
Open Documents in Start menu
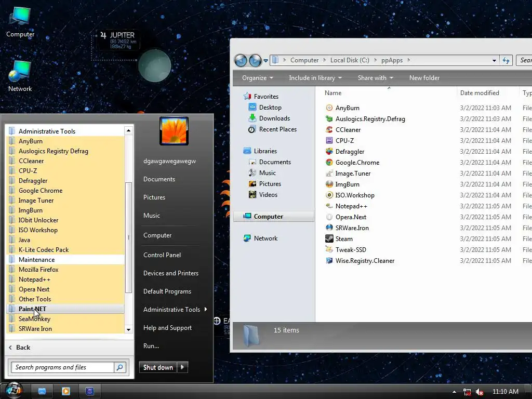click(159, 179)
